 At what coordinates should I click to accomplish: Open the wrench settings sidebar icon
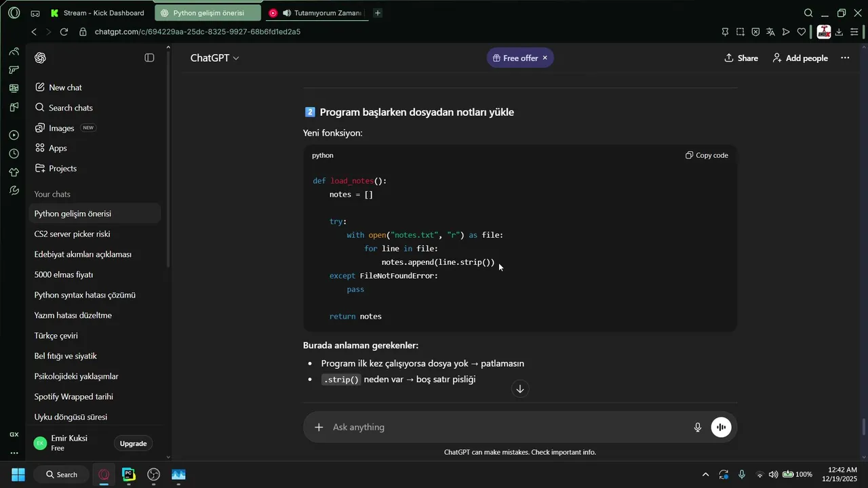tap(14, 191)
